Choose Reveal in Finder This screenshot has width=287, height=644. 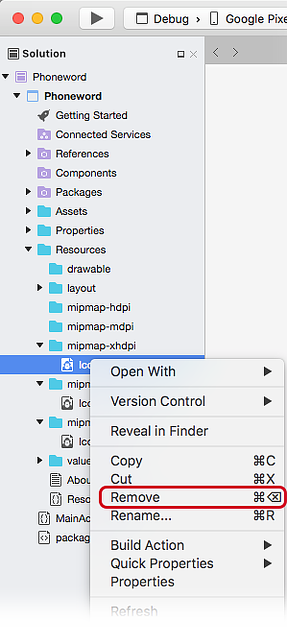click(x=160, y=431)
